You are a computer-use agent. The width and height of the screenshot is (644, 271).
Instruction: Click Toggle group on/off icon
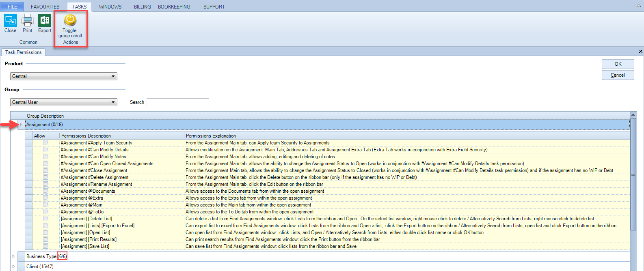click(x=70, y=20)
